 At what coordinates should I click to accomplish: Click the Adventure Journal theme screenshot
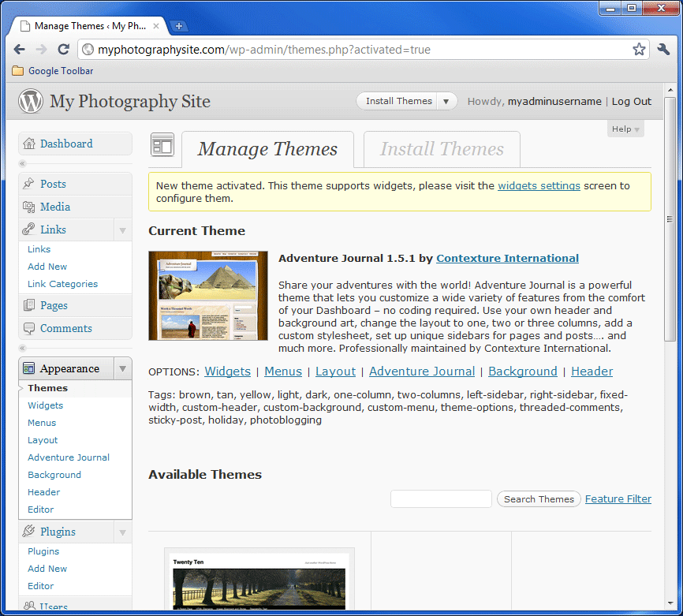208,296
